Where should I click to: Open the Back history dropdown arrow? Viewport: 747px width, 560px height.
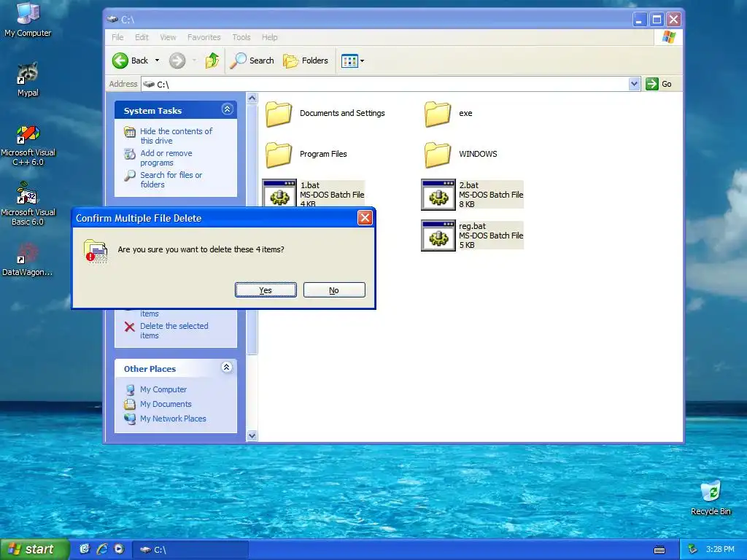tap(157, 61)
